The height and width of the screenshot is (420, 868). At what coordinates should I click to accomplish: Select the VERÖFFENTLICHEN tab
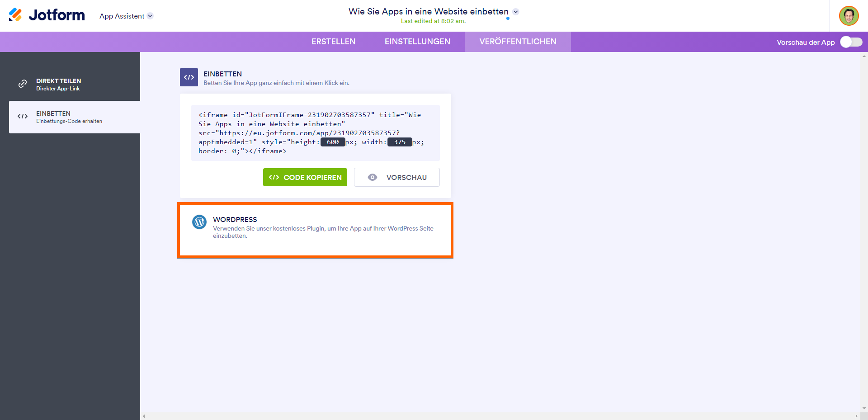[518, 42]
